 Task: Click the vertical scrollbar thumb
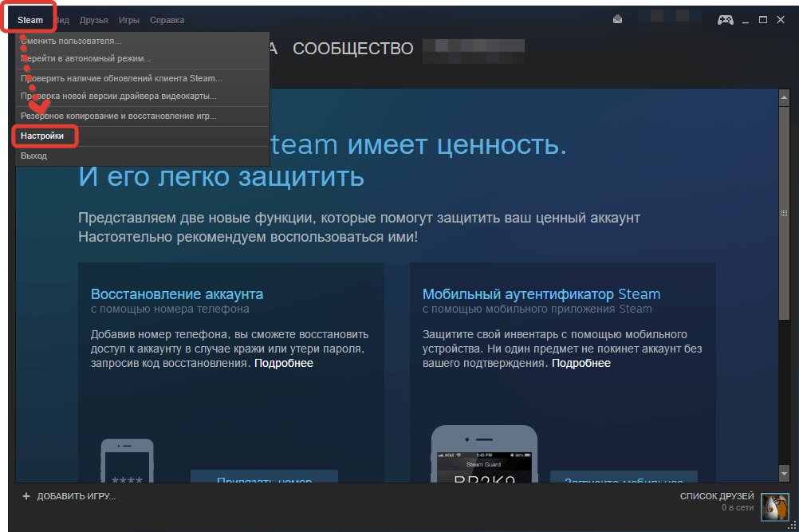click(x=784, y=213)
